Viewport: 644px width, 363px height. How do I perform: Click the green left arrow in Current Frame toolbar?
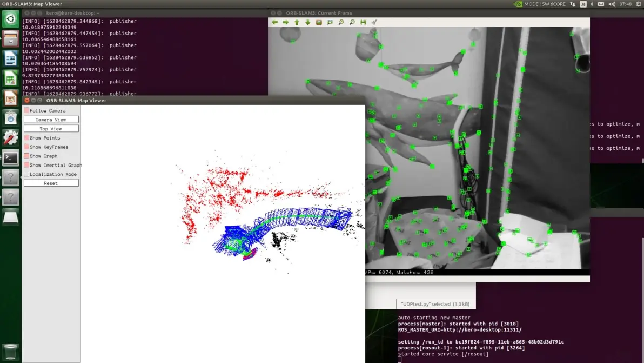(x=274, y=22)
